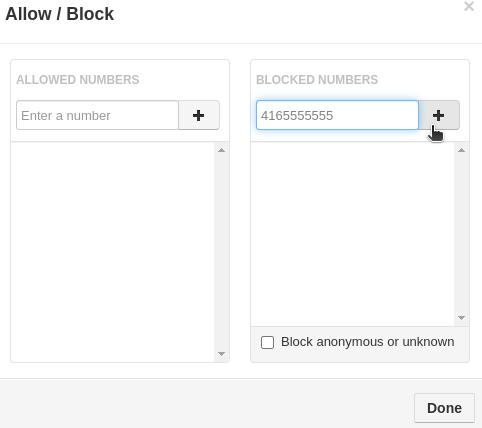Click the allowed list scroll-up arrow
Screen dimensions: 482x428
pyautogui.click(x=221, y=150)
